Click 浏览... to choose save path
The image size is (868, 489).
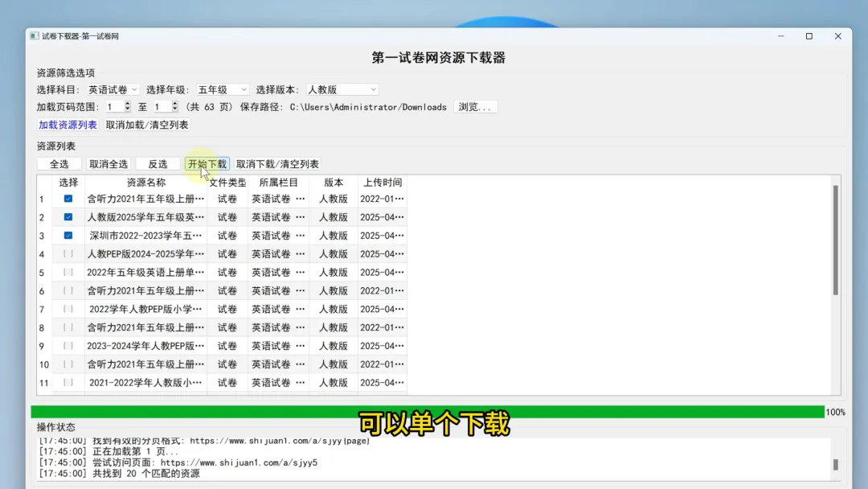tap(475, 107)
